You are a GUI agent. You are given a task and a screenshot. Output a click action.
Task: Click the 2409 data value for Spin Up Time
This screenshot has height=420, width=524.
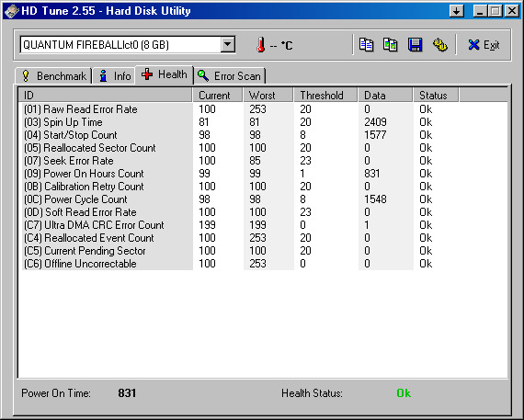tap(375, 122)
